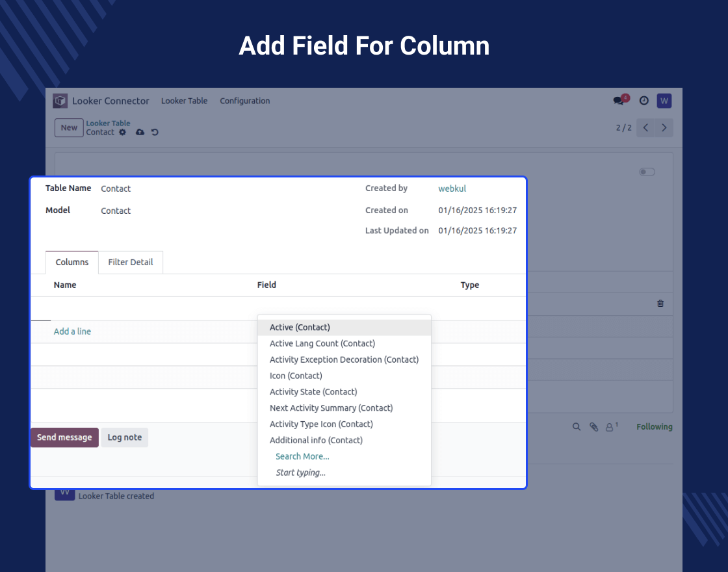
Task: Open the Looker Table menu
Action: pos(185,101)
